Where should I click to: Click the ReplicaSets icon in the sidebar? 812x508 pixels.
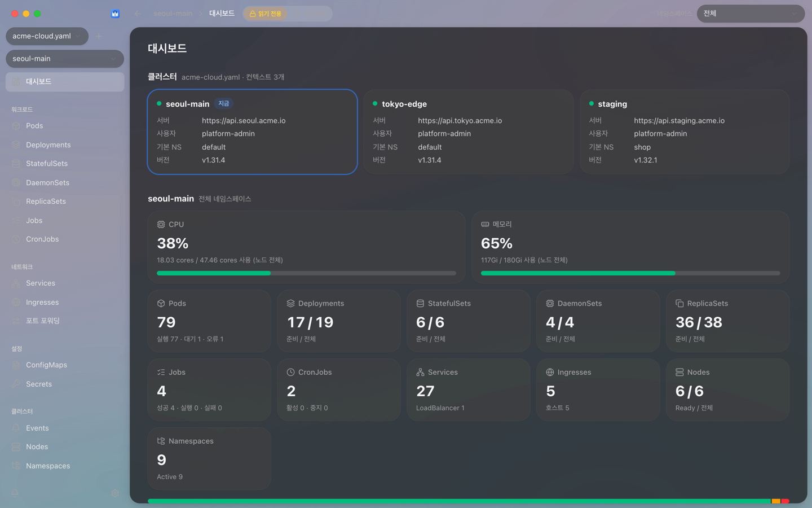(16, 202)
